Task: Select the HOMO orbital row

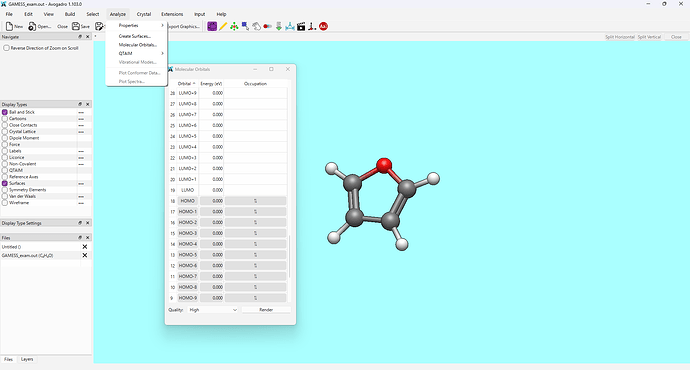Action: pos(228,201)
